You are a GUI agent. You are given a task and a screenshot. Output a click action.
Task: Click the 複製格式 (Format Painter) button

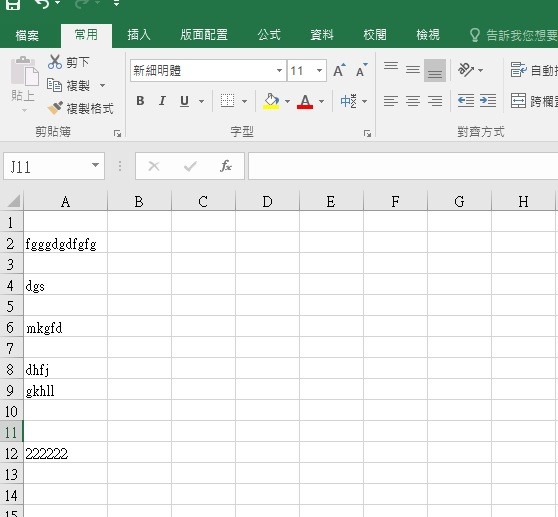(x=80, y=109)
